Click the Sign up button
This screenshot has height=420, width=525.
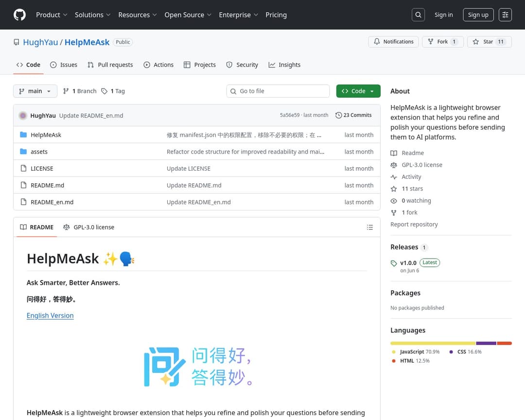point(478,15)
